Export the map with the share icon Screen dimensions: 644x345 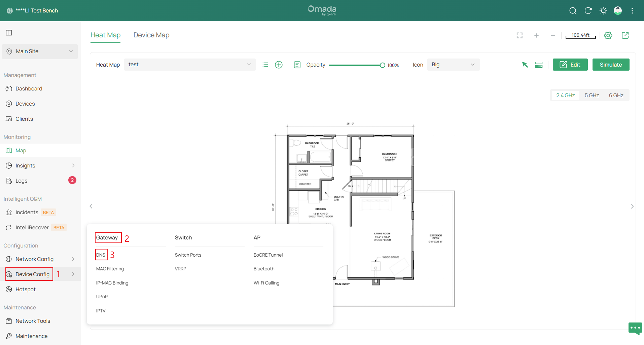625,36
